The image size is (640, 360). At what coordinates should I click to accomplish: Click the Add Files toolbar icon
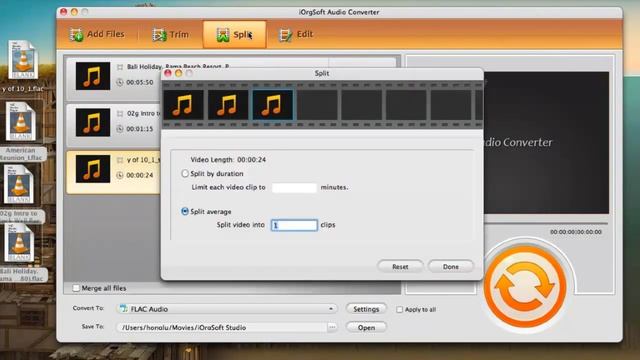click(x=76, y=35)
